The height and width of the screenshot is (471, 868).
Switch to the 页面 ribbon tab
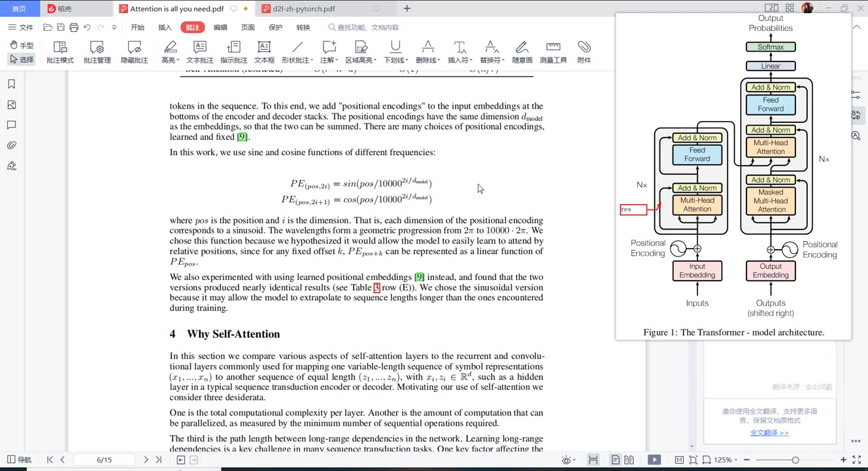(248, 27)
